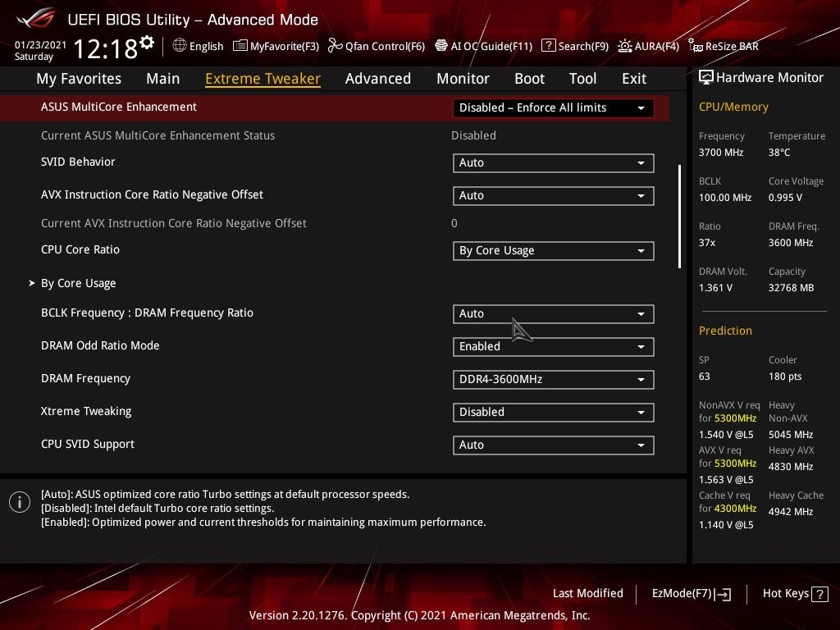Select the DRAM Frequency label
Viewport: 840px width, 630px height.
[85, 379]
